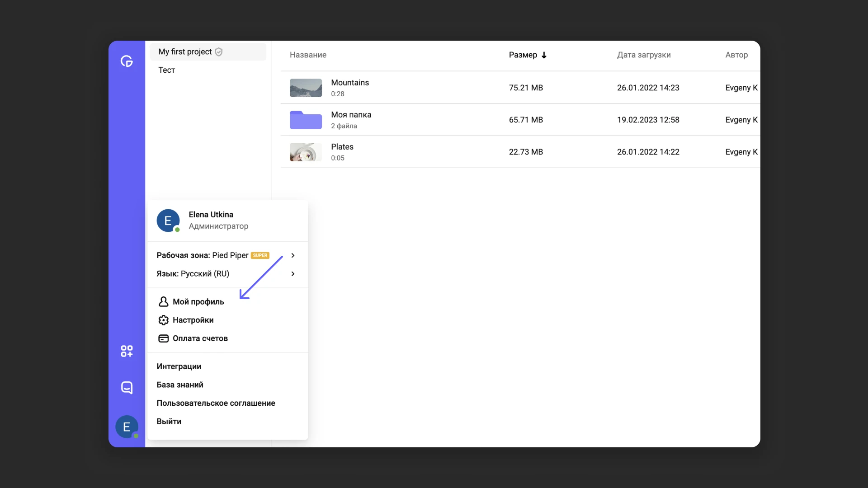Viewport: 868px width, 488px height.
Task: Open Пользовательское соглашение link
Action: coord(216,403)
